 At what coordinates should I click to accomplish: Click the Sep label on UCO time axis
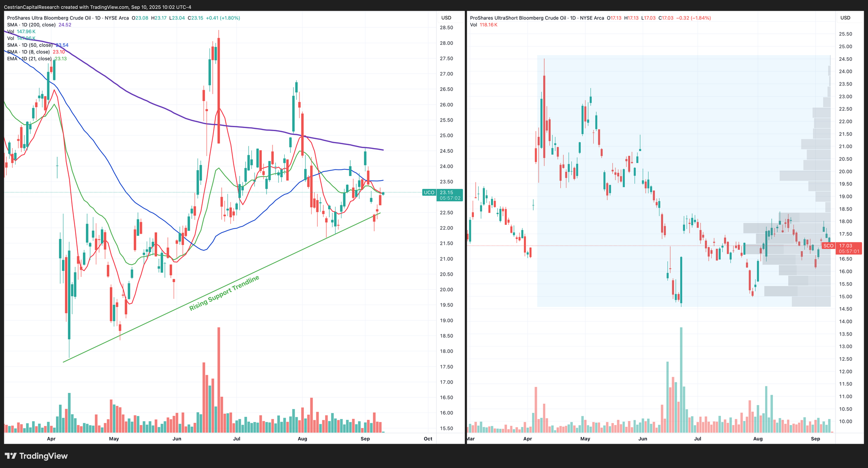(x=365, y=439)
